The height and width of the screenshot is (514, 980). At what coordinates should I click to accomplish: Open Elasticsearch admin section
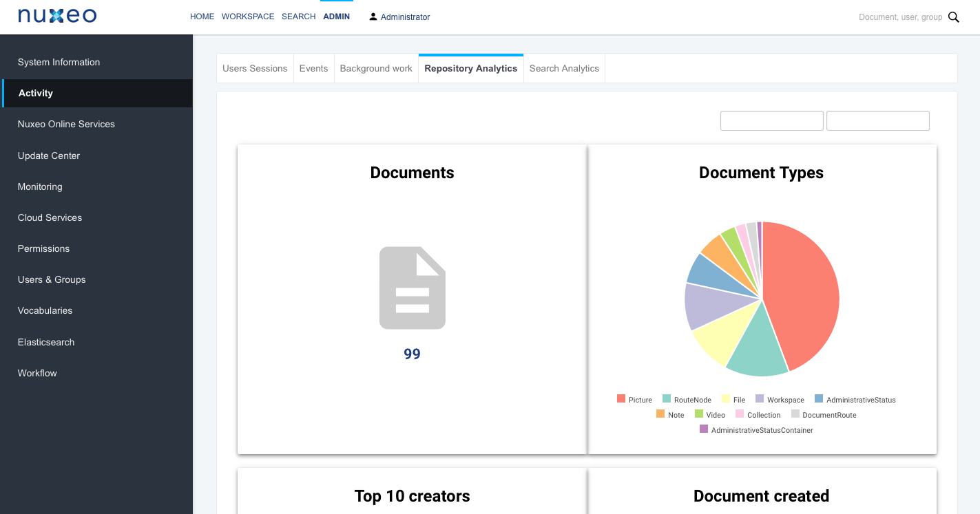96,342
